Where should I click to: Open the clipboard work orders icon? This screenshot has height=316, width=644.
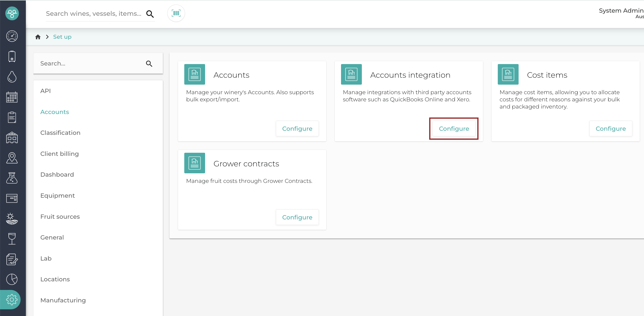coord(12,117)
